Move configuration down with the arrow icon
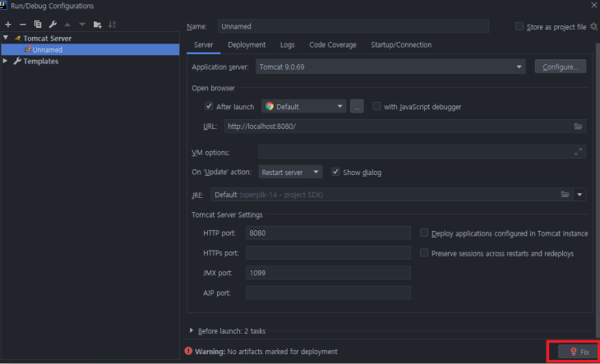Screen dimensions: 600x364 pos(82,25)
